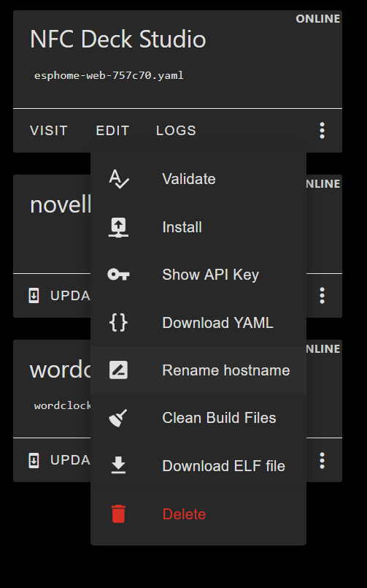Click the red trash Delete icon
Screen dimensions: 367x588
click(x=118, y=513)
